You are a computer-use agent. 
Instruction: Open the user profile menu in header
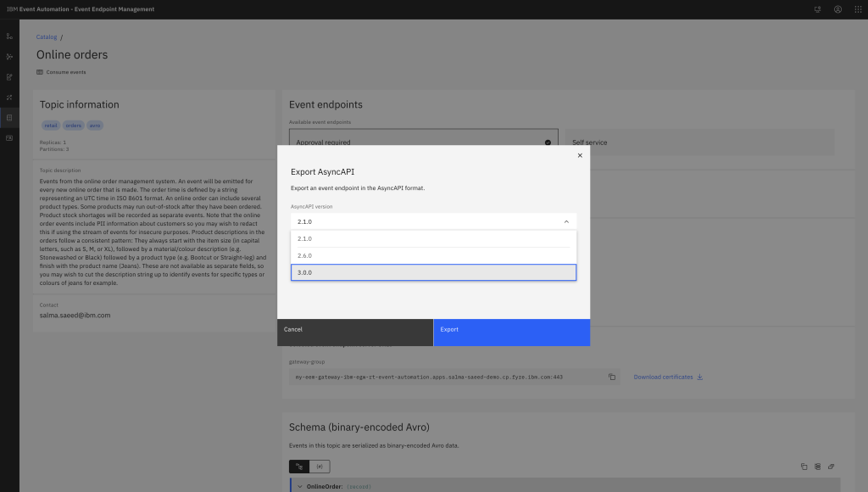point(837,8)
